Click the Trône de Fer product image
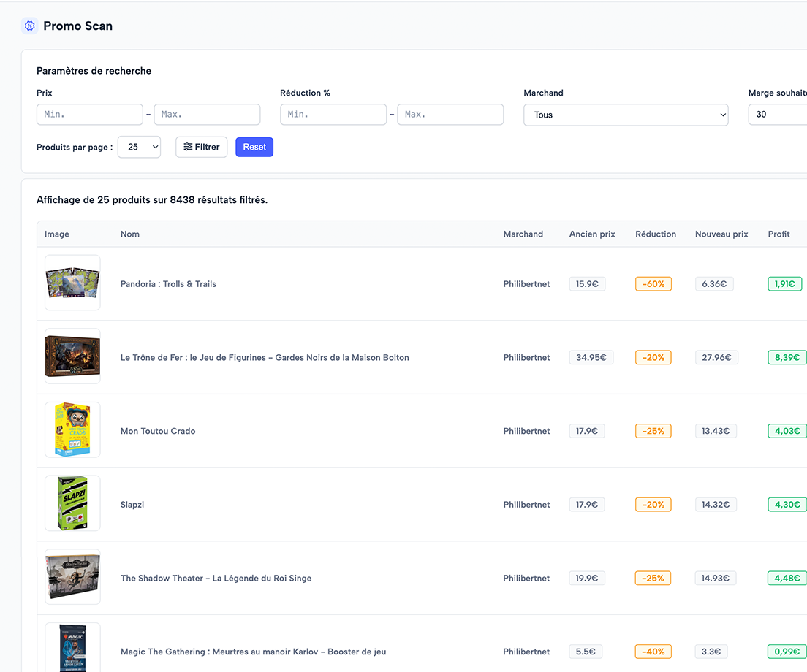 click(x=72, y=356)
